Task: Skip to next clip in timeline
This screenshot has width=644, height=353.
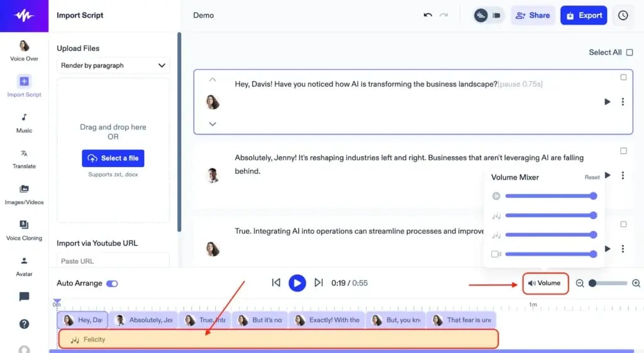Action: tap(318, 283)
